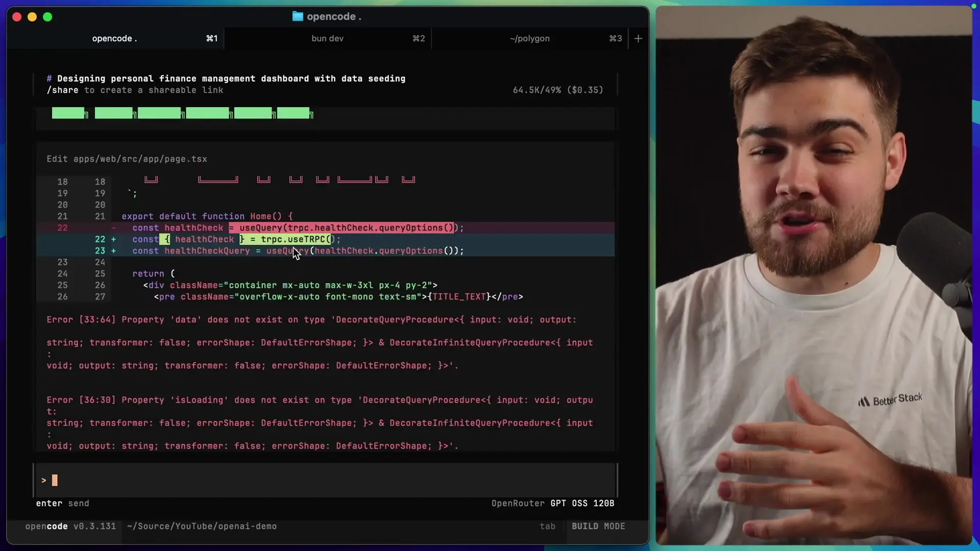Switch to the 'bun dev' tab
The image size is (980, 551).
tap(328, 38)
